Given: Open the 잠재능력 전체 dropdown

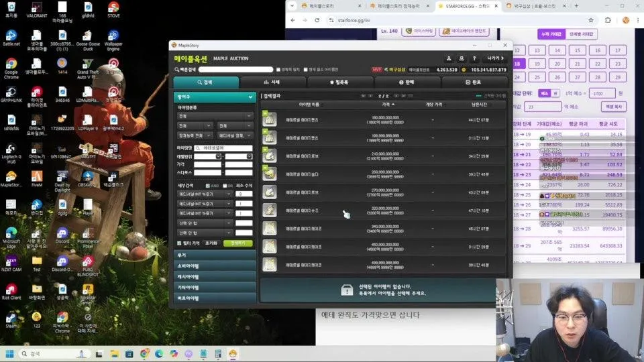Looking at the screenshot, I should pos(195,135).
